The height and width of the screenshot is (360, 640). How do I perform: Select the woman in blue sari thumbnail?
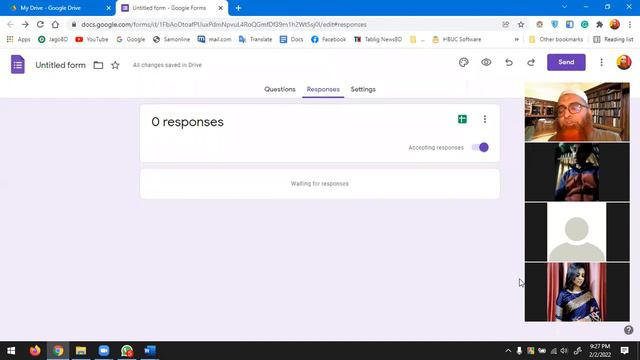coord(577,292)
